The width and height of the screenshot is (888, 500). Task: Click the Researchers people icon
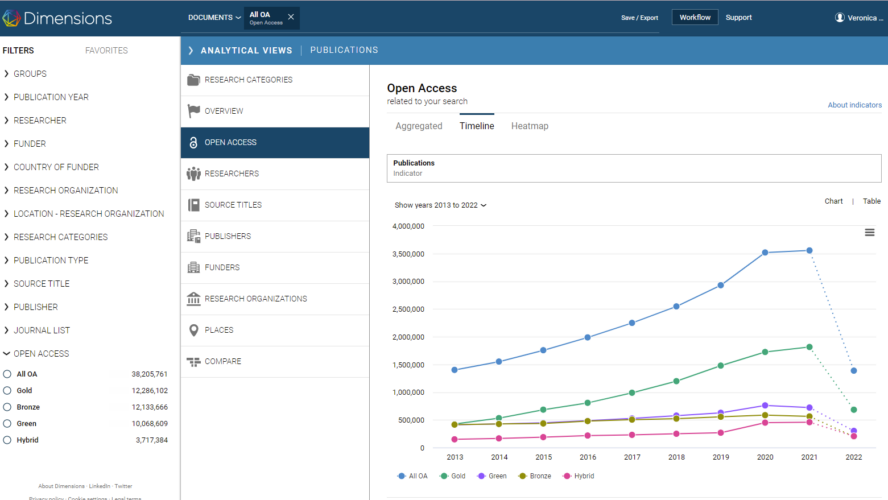click(193, 174)
